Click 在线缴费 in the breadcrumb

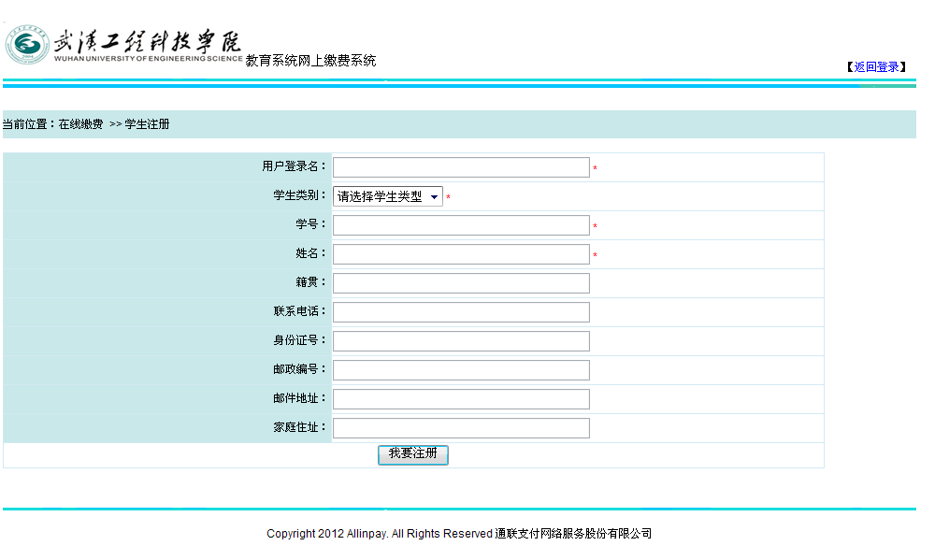coord(80,124)
